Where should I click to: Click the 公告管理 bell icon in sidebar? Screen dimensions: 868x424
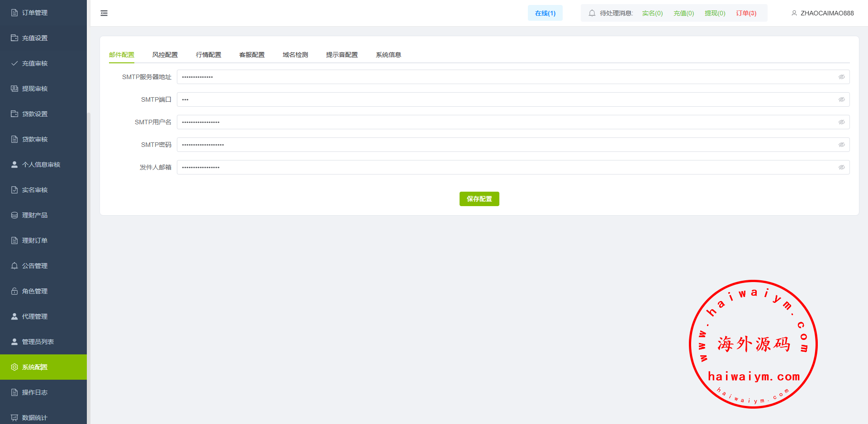pos(14,266)
